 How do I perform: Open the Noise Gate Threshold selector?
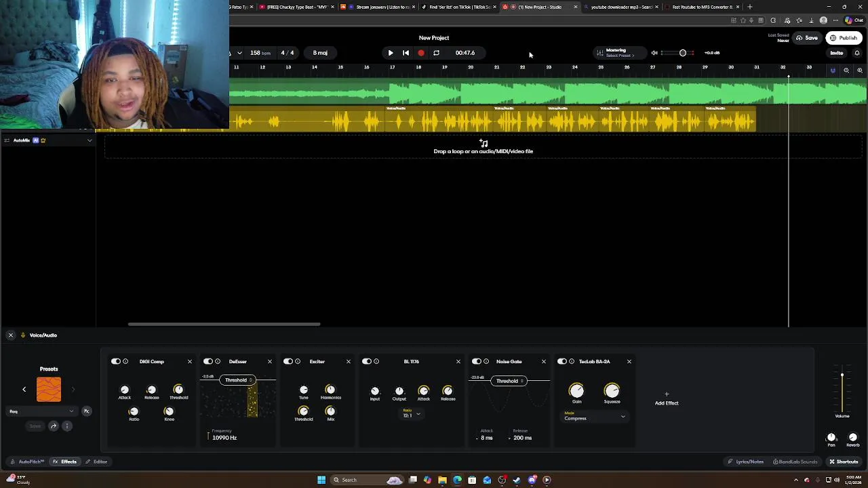[x=509, y=381]
